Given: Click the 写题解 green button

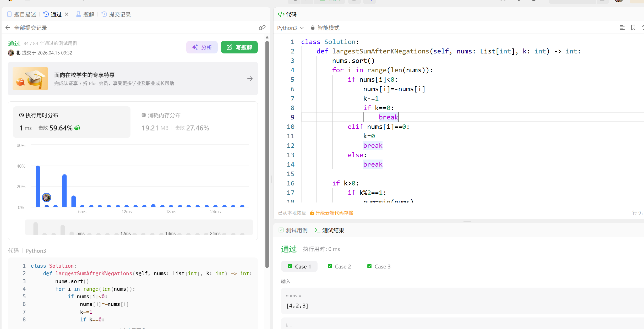Looking at the screenshot, I should click(x=239, y=47).
